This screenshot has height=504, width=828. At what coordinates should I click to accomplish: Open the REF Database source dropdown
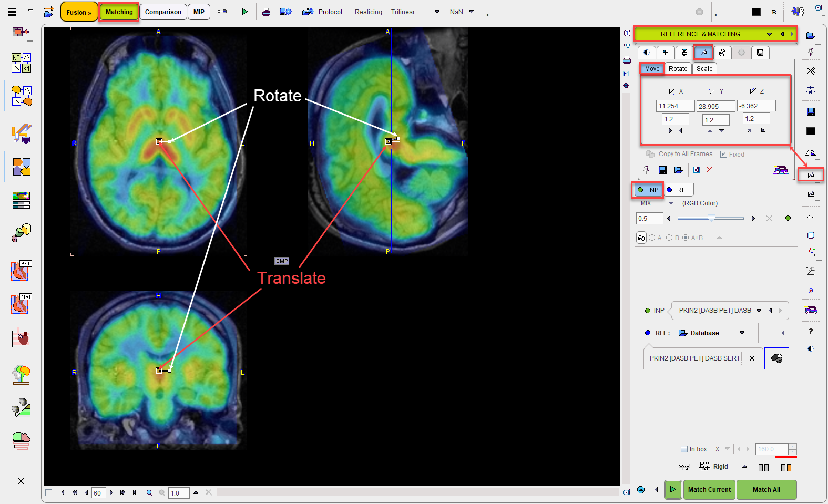pyautogui.click(x=742, y=333)
